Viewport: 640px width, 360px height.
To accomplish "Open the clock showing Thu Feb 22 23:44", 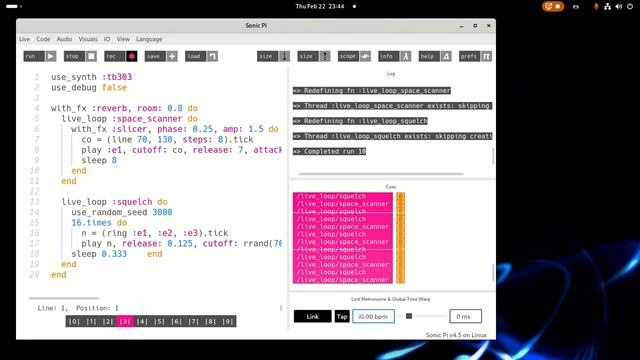I will pyautogui.click(x=320, y=7).
